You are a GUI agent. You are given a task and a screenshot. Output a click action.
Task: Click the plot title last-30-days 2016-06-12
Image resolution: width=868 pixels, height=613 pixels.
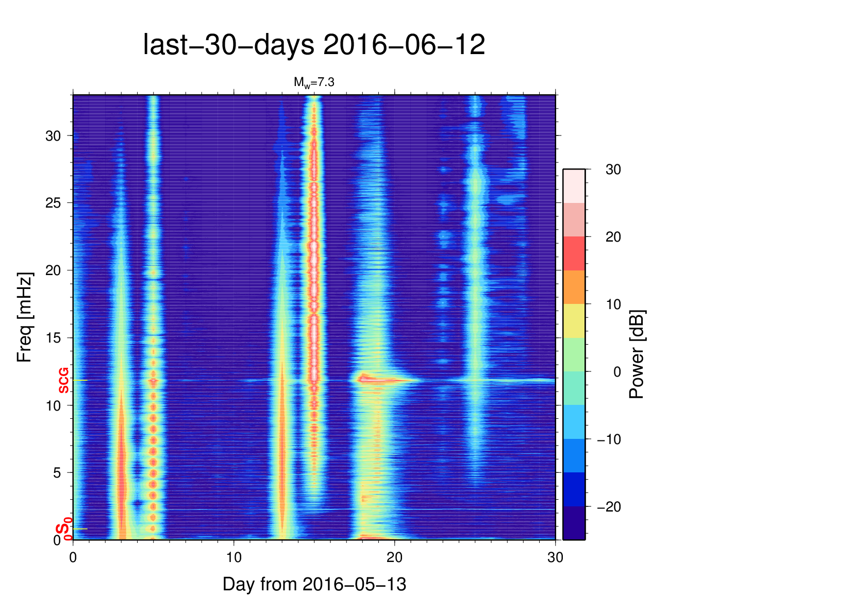(x=313, y=45)
